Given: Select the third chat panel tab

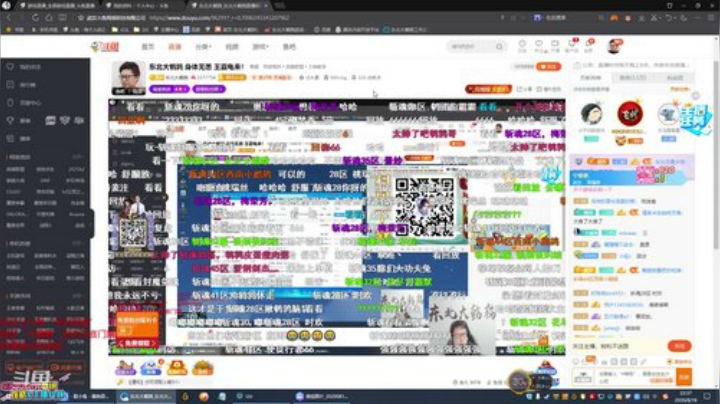Looking at the screenshot, I should [x=675, y=78].
